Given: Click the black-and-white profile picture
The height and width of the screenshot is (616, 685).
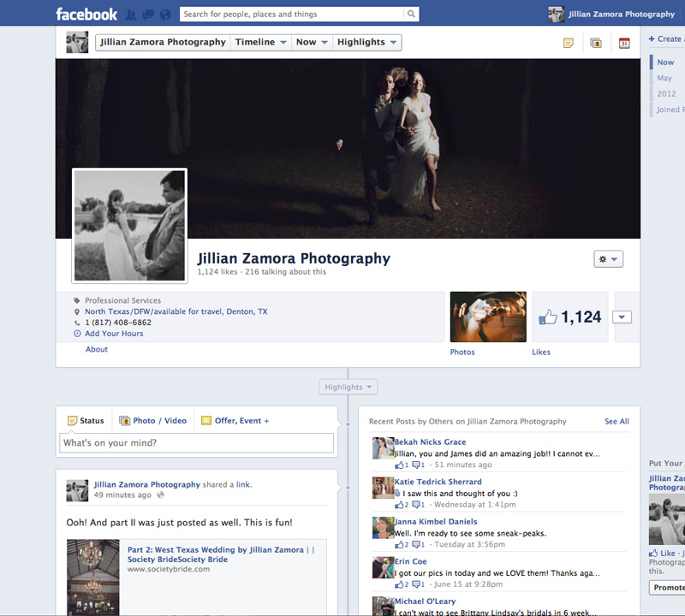Looking at the screenshot, I should [130, 226].
